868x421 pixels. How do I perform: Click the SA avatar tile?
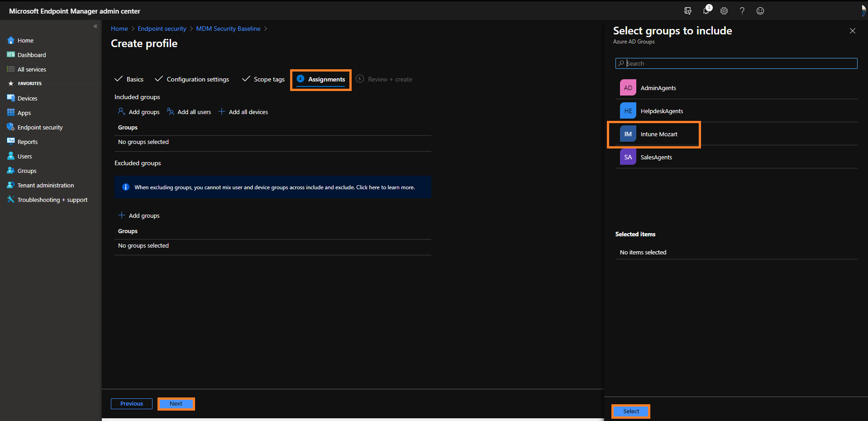(x=628, y=157)
